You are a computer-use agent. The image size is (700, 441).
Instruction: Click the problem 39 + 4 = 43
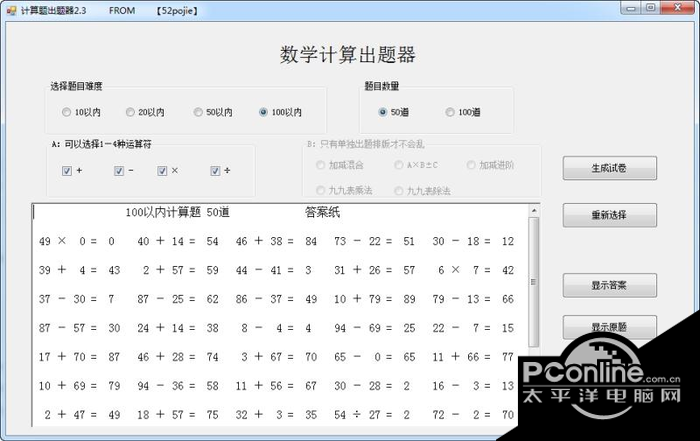click(x=79, y=270)
